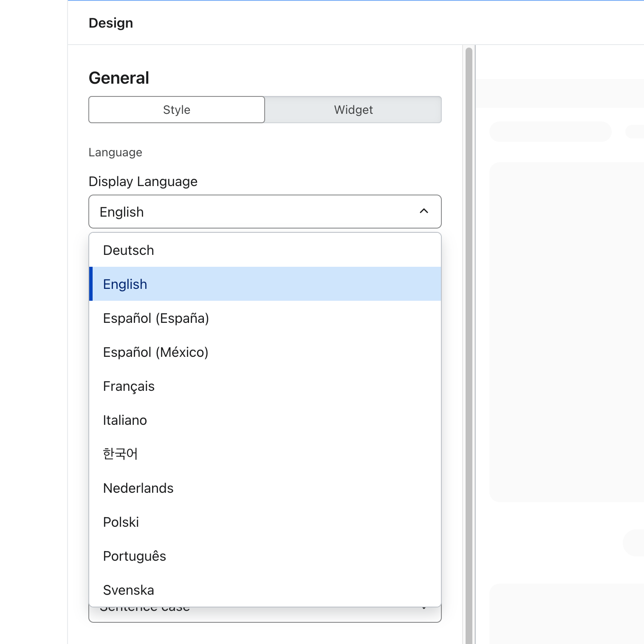The image size is (644, 644).
Task: Click the Design panel header title
Action: point(111,23)
